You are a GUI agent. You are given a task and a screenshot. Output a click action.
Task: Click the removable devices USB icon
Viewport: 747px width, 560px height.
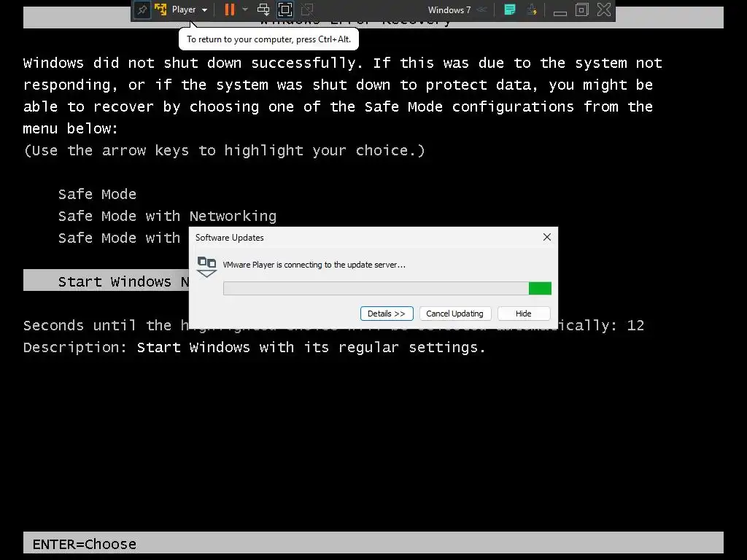click(x=532, y=9)
